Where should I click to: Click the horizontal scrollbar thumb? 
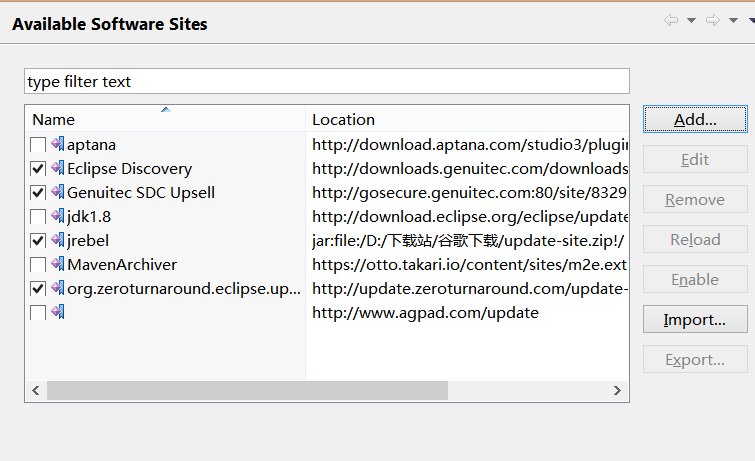click(247, 391)
